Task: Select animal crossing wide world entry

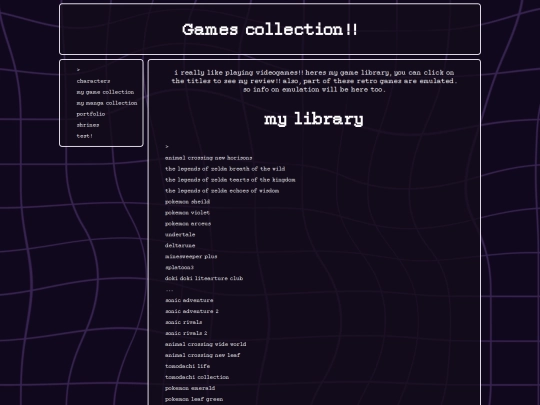Action: (206, 344)
